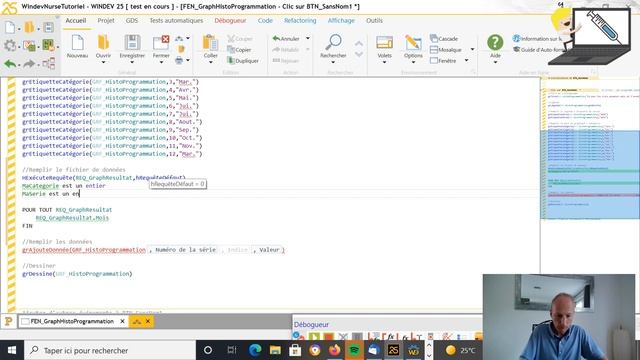Click the Cascade window button
The height and width of the screenshot is (360, 640).
click(x=444, y=38)
